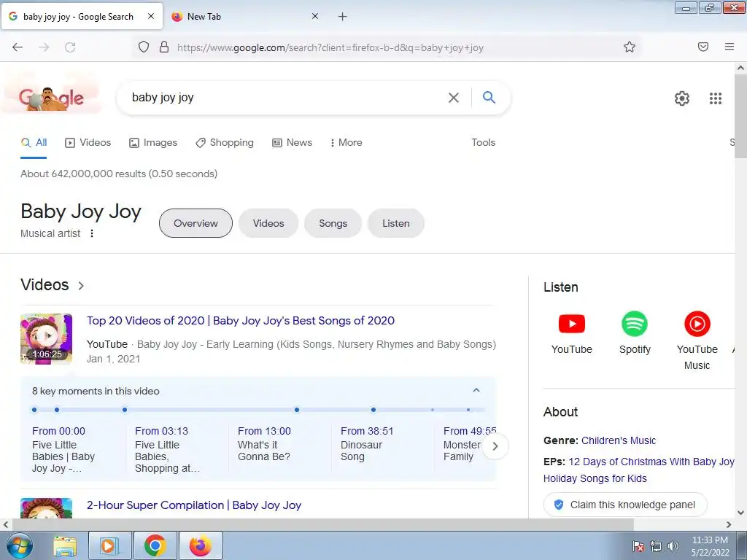Image resolution: width=747 pixels, height=560 pixels.
Task: Open Holiday Songs for Kids link
Action: click(595, 478)
